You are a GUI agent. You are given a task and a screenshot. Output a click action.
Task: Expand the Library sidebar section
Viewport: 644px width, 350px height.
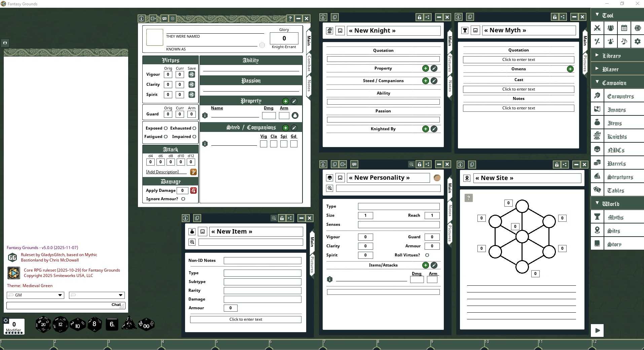point(617,56)
